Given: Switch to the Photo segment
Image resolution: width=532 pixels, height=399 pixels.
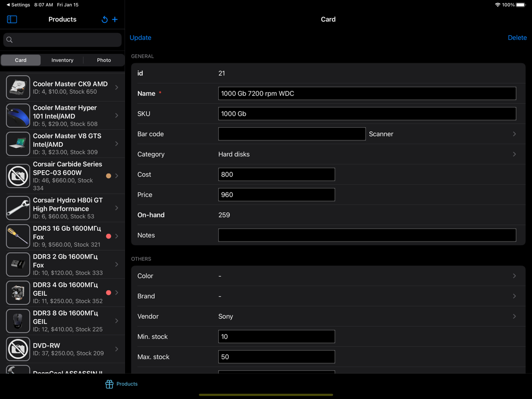Looking at the screenshot, I should coord(104,60).
